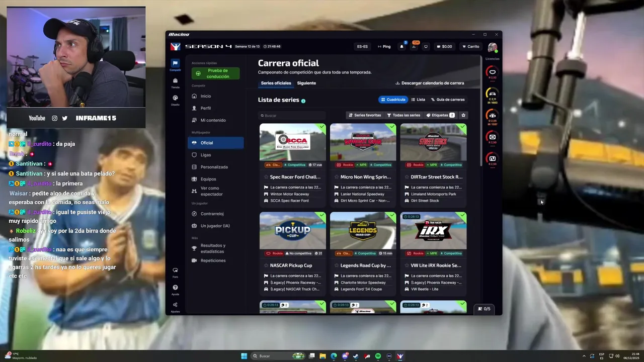This screenshot has width=644, height=362.
Task: Open Resultados y estadísticas
Action: 216,248
